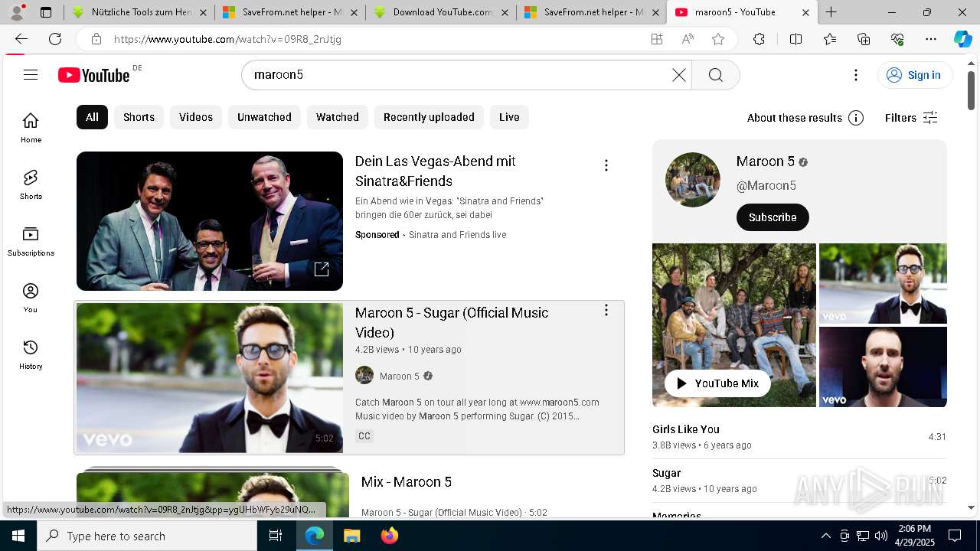The height and width of the screenshot is (551, 980).
Task: Open the YouTube hamburger guide menu
Action: coord(31,74)
